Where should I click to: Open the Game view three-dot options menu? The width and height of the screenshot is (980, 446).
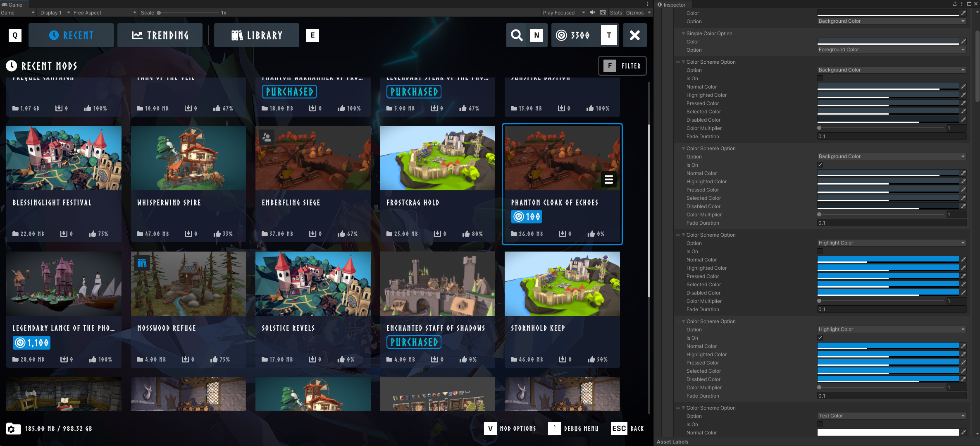pyautogui.click(x=648, y=4)
